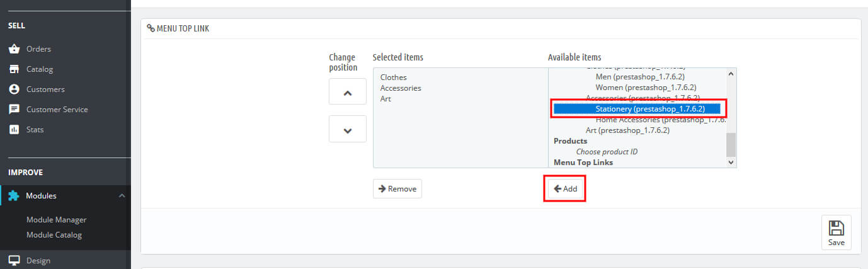
Task: Click the Stats chart icon
Action: (x=14, y=130)
